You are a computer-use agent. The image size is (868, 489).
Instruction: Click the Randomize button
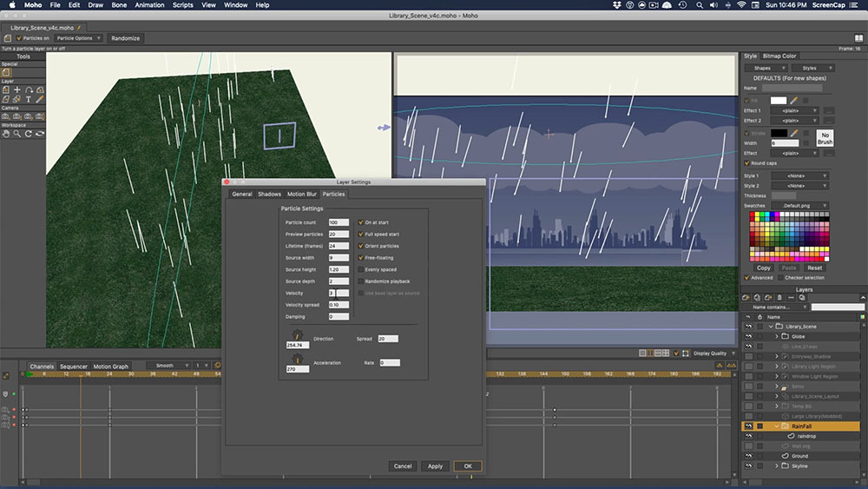point(126,38)
